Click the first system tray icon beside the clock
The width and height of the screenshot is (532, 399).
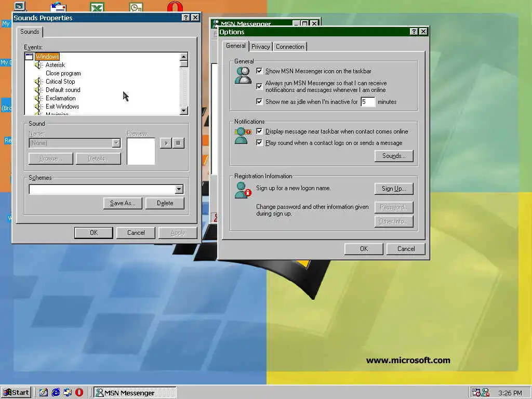pos(476,393)
